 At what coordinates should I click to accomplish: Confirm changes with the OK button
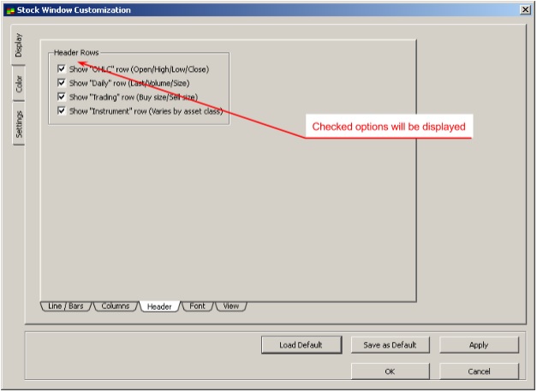point(390,371)
